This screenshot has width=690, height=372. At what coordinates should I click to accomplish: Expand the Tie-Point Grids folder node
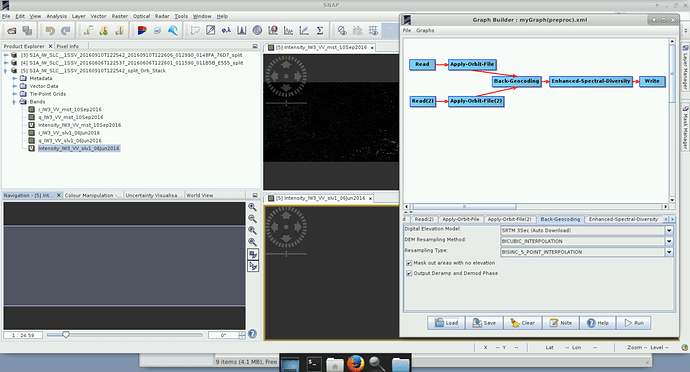pyautogui.click(x=14, y=94)
